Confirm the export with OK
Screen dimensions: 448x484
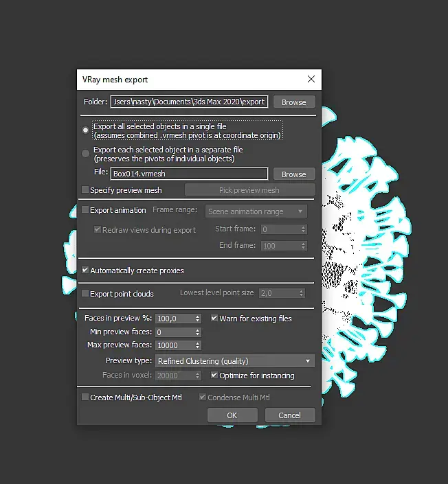tap(232, 415)
